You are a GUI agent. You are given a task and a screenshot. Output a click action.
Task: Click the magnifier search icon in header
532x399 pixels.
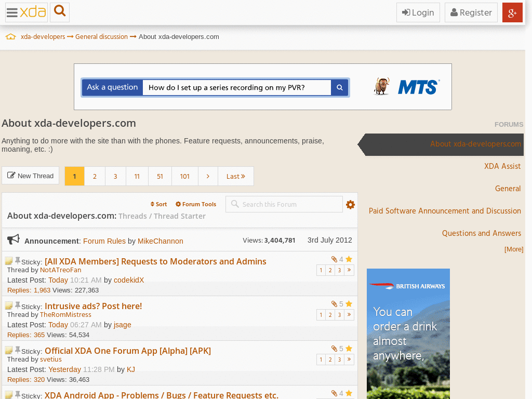pyautogui.click(x=60, y=12)
